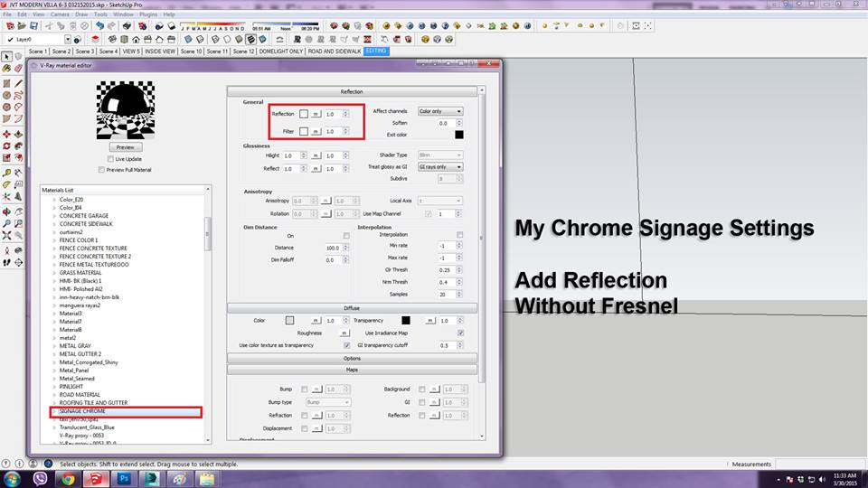Enable the Bump map checkbox
The height and width of the screenshot is (488, 868).
(x=305, y=389)
